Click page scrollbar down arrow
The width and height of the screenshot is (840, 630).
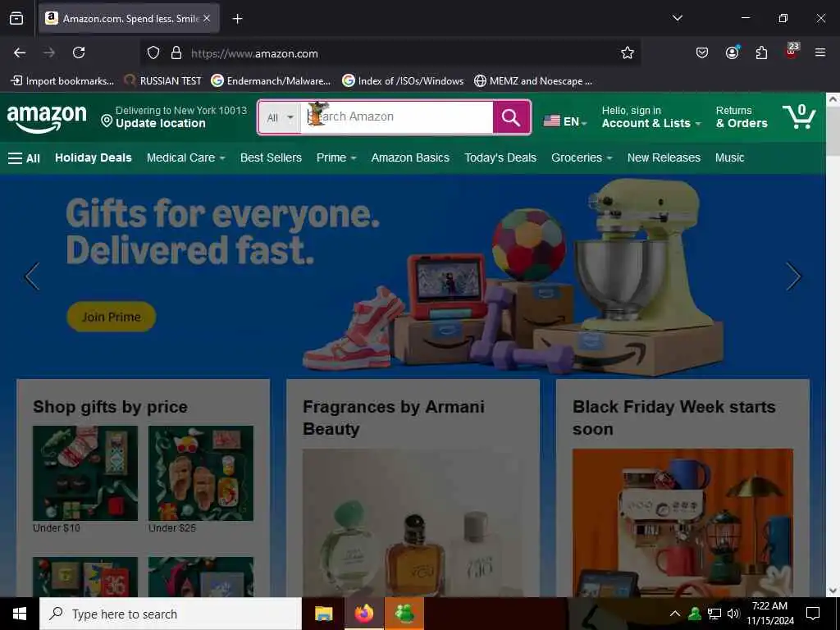tap(833, 591)
